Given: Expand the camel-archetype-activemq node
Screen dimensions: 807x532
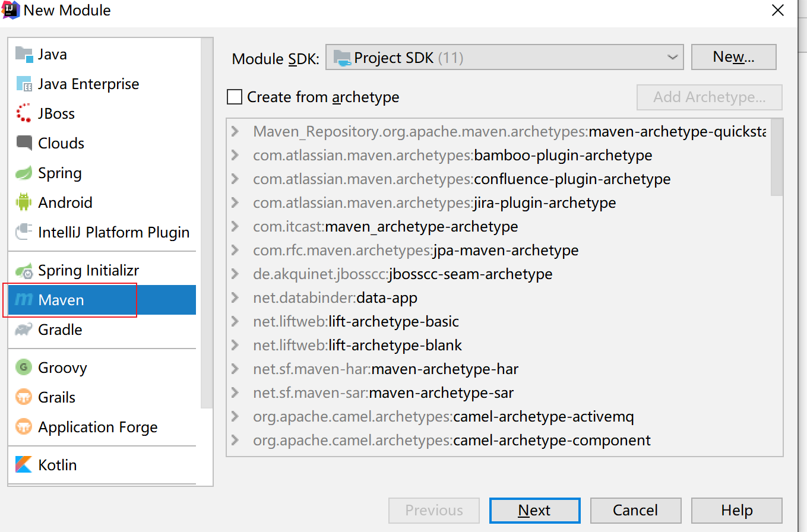Looking at the screenshot, I should 236,417.
